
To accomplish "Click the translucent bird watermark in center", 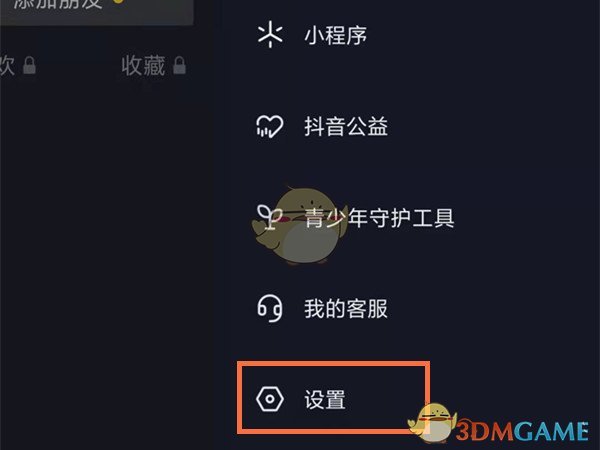I will (x=300, y=226).
